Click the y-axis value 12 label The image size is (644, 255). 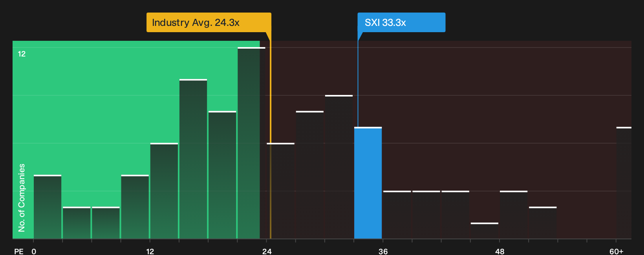click(x=22, y=54)
